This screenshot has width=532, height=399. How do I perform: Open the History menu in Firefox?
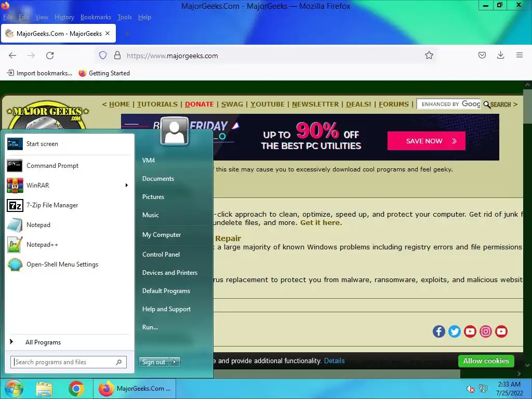point(64,17)
